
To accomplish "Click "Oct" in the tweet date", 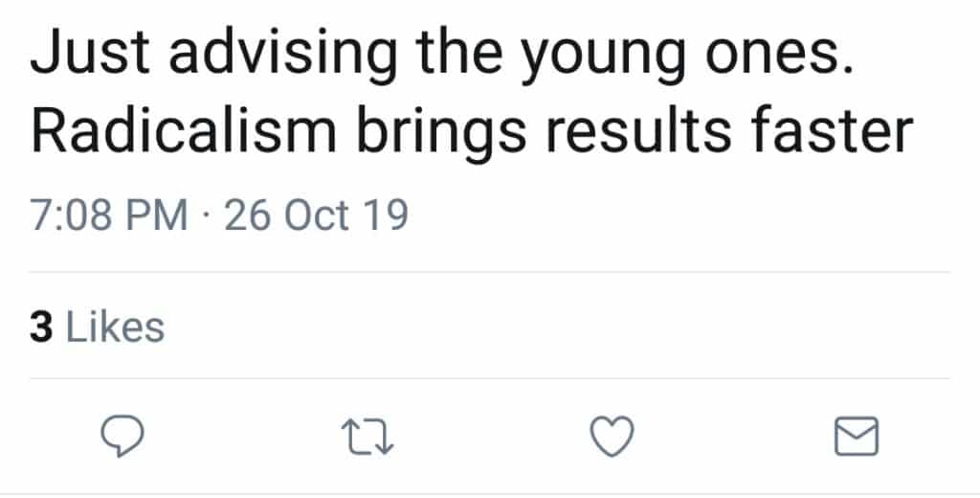I will point(316,215).
